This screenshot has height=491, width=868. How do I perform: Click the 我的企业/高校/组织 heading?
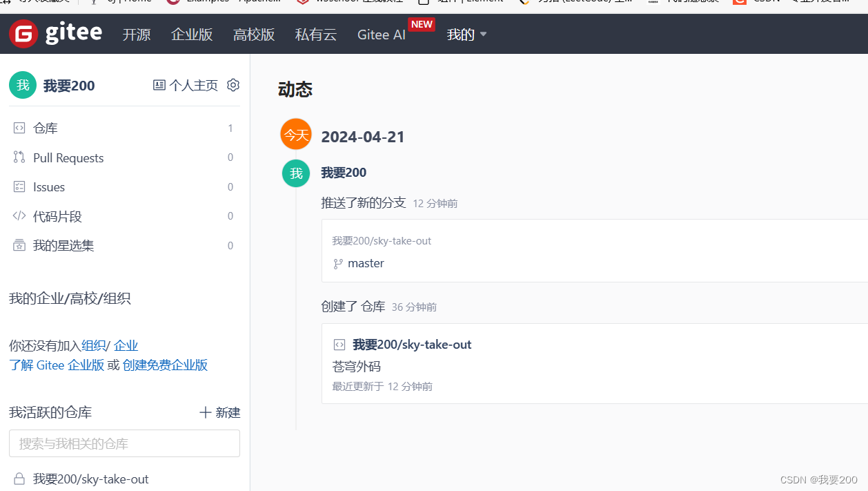tap(70, 298)
